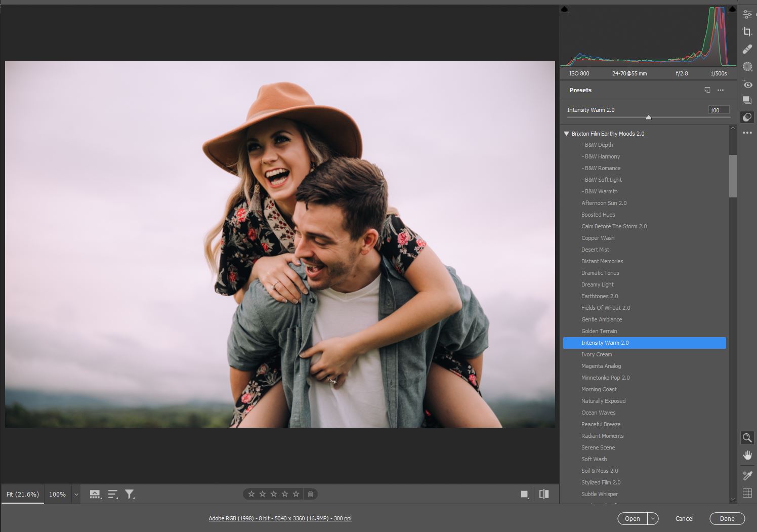Click the trash icon beside star ratings
The height and width of the screenshot is (532, 757).
pos(311,494)
